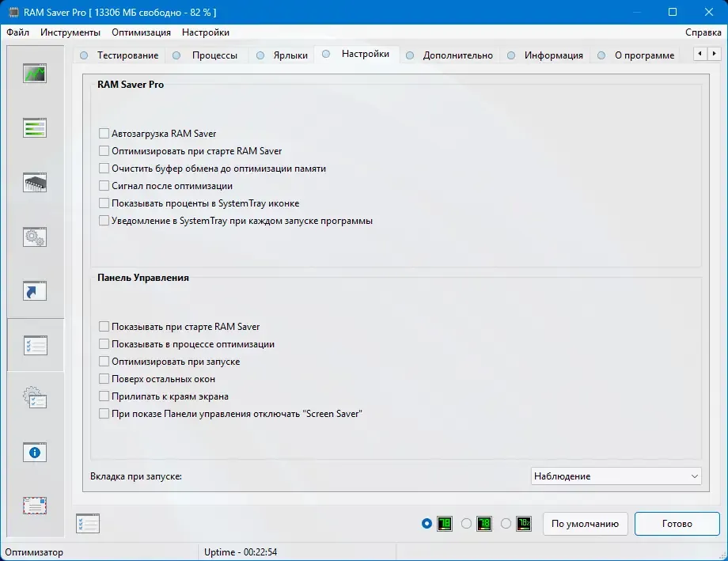This screenshot has height=561, width=728.
Task: Click the checklist icon in bottom toolbar
Action: pyautogui.click(x=88, y=523)
